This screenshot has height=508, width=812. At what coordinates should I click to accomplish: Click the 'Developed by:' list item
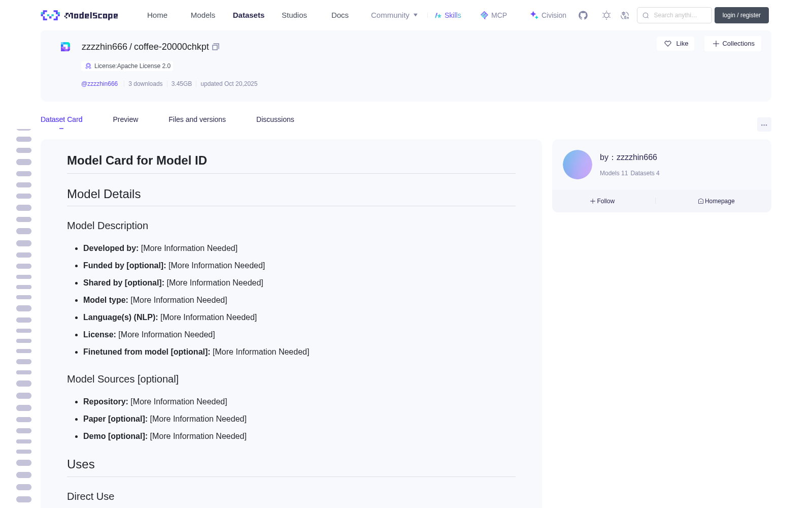[160, 248]
